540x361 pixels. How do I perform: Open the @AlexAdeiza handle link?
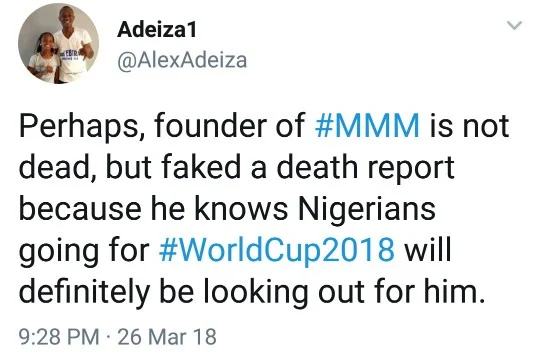point(182,61)
